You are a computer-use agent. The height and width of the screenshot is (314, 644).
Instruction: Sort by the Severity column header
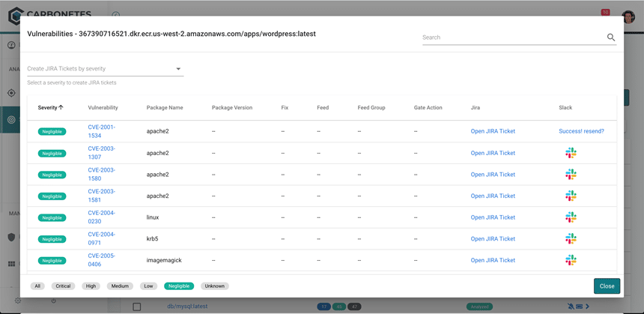(50, 108)
